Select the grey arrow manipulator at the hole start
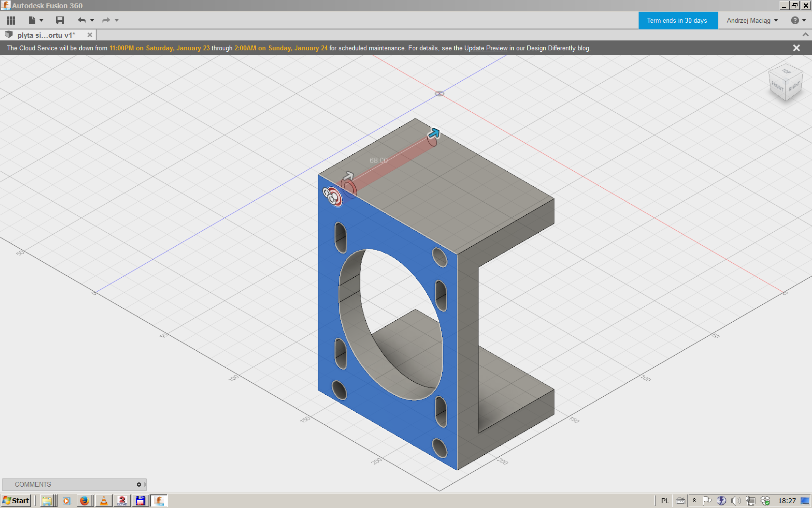 coord(348,176)
